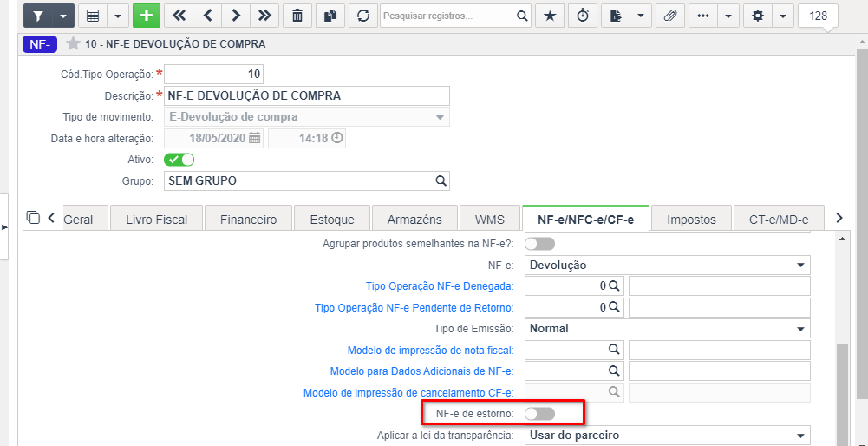Click the NF- badge label
This screenshot has height=446, width=868.
tap(40, 44)
